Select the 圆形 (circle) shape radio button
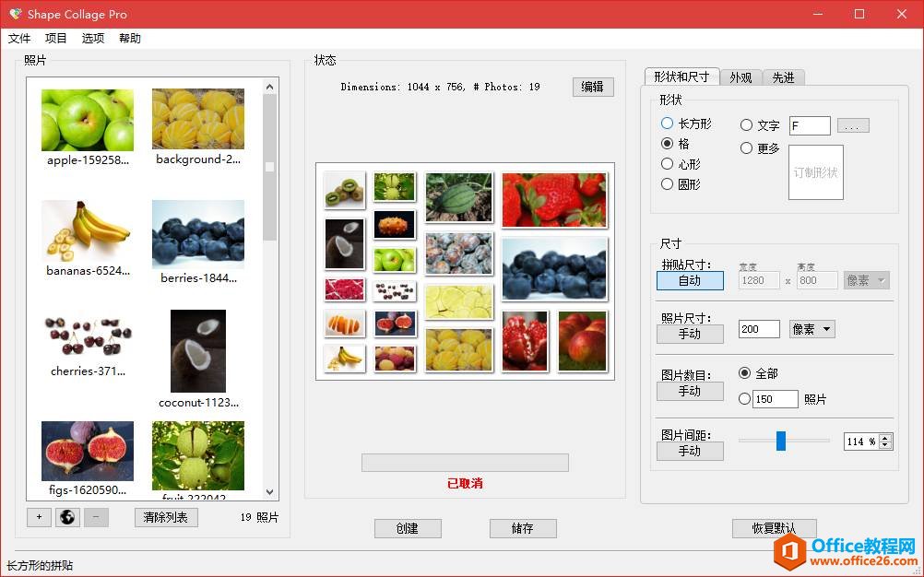This screenshot has height=577, width=924. tap(666, 183)
